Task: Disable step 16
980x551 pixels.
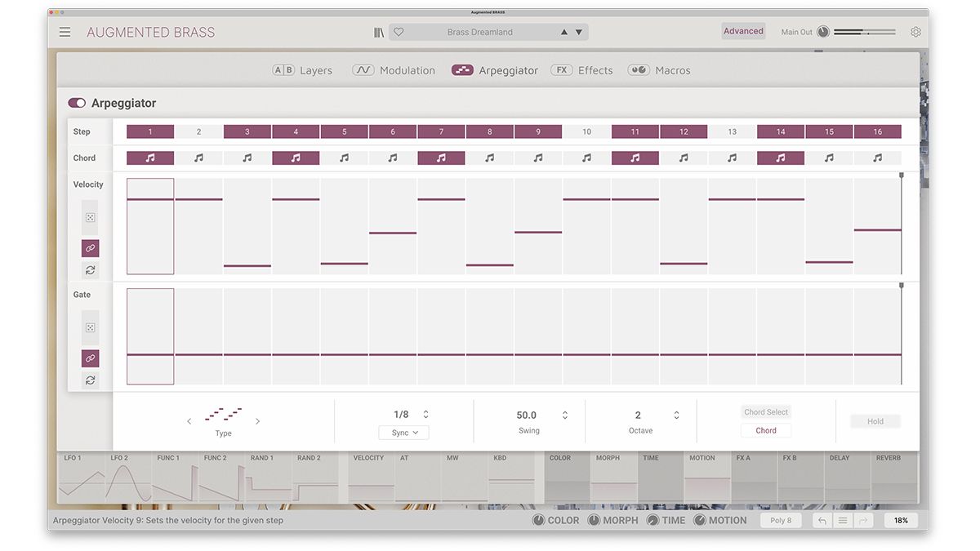Action: coord(878,131)
